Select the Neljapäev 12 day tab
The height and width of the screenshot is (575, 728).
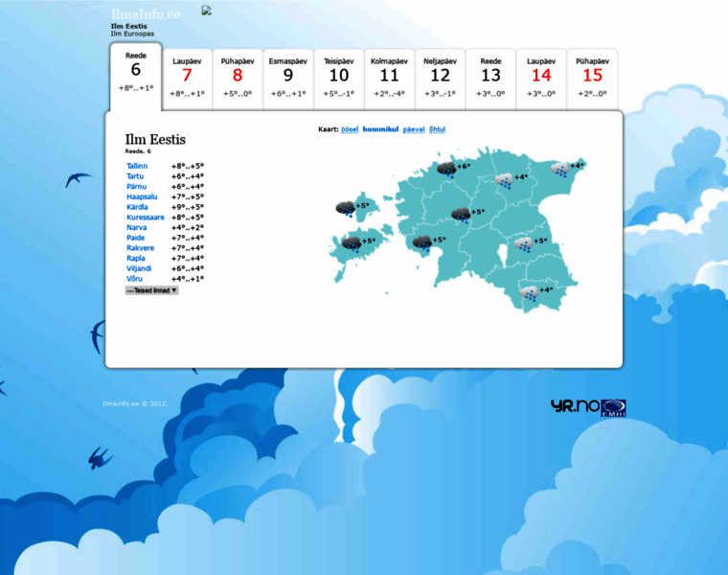pyautogui.click(x=440, y=80)
